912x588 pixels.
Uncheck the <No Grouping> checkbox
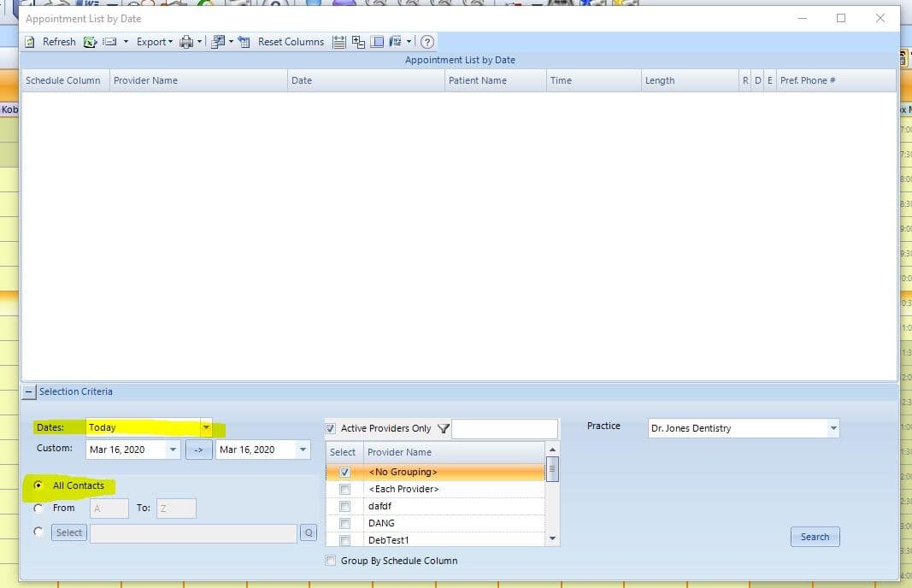pos(344,473)
